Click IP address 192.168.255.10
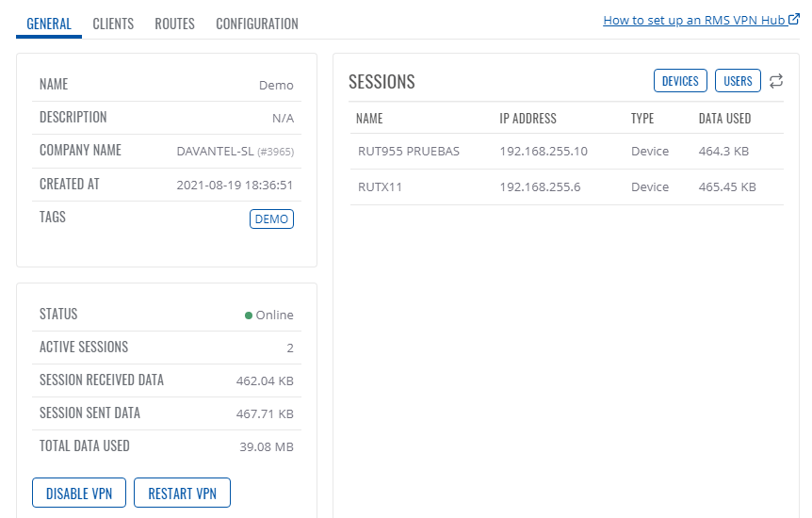 pyautogui.click(x=544, y=152)
